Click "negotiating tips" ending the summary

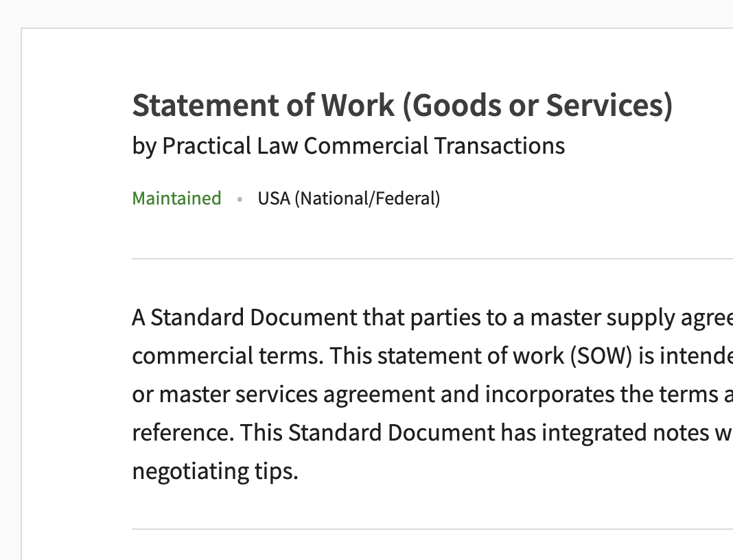213,471
